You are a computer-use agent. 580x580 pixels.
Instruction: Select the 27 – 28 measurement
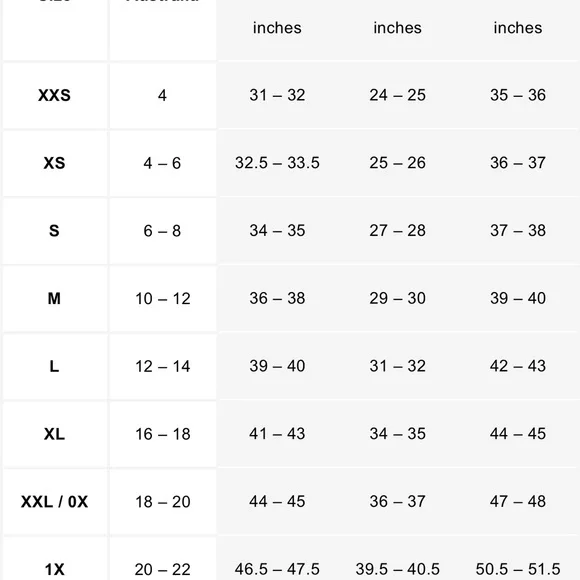coord(397,230)
